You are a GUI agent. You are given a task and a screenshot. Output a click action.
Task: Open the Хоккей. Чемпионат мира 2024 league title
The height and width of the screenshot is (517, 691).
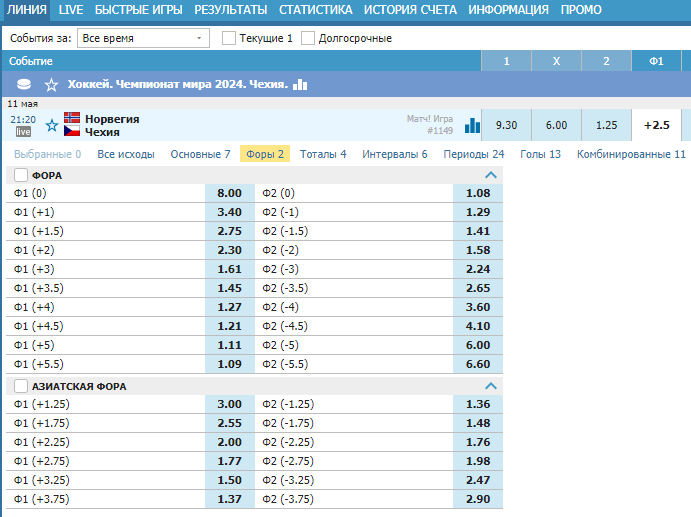tap(178, 84)
